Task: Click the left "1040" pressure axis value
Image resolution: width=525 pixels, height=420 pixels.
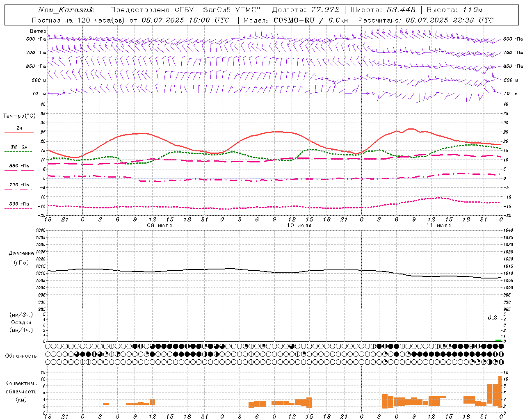Action: (41, 231)
